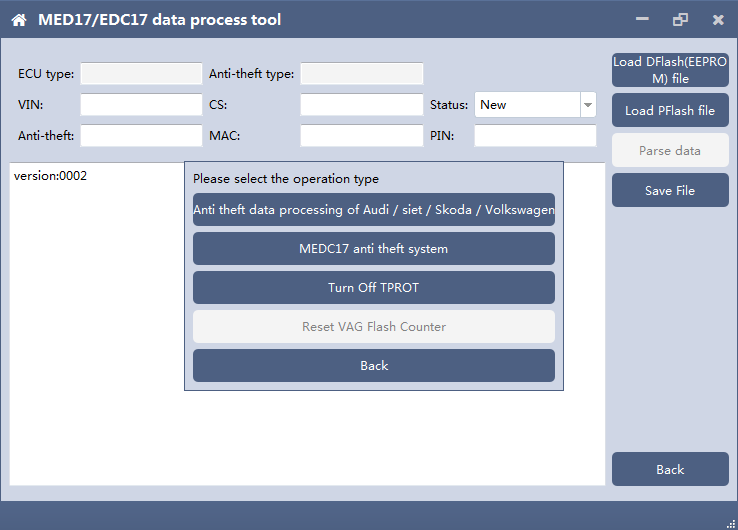Click the Back button on right sidebar
The height and width of the screenshot is (530, 738).
tap(670, 469)
